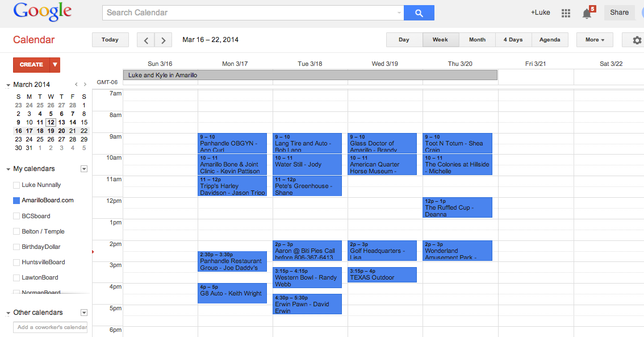Open the More dropdown menu

click(x=595, y=40)
